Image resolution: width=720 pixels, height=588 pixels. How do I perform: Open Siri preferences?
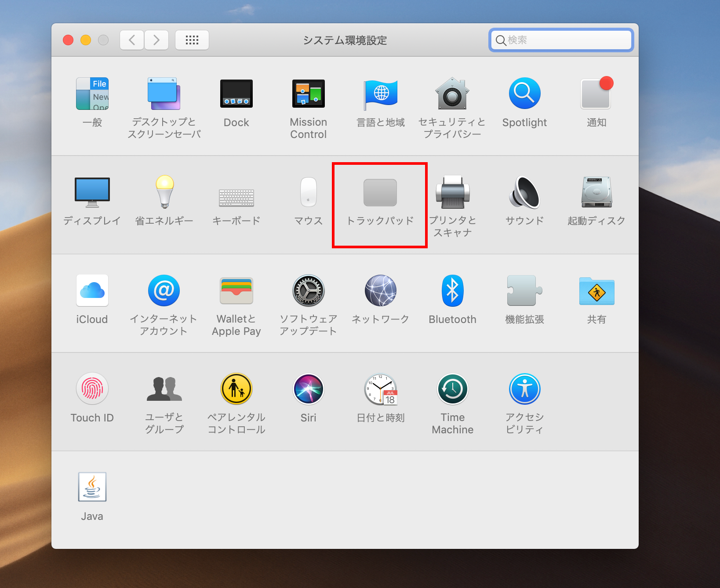309,389
